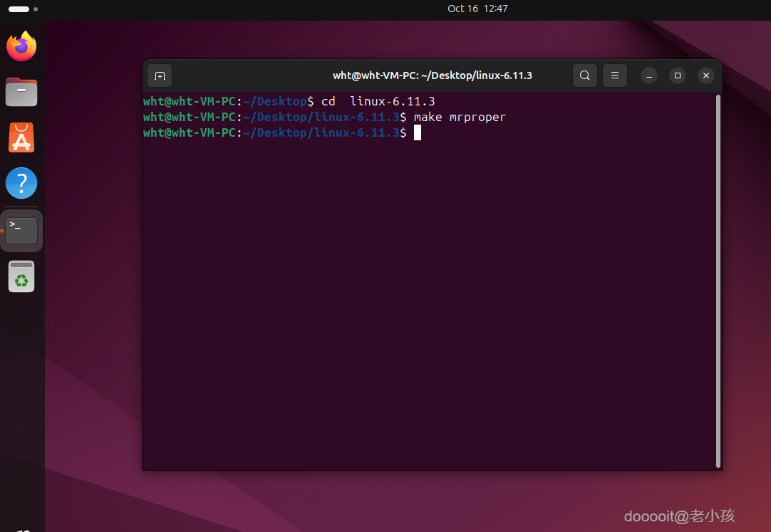Open a new terminal tab
Screen dimensions: 771x532
tap(160, 75)
